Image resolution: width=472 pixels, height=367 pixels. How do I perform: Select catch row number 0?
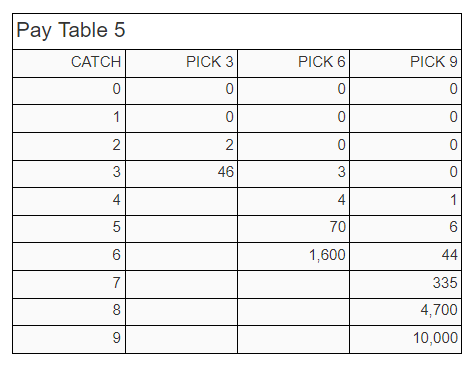116,89
